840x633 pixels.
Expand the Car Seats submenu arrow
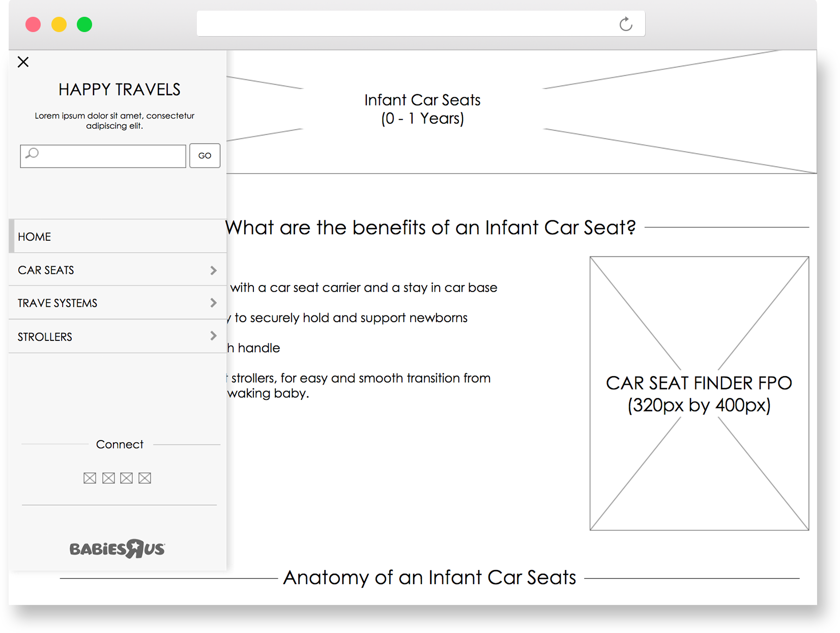point(213,270)
